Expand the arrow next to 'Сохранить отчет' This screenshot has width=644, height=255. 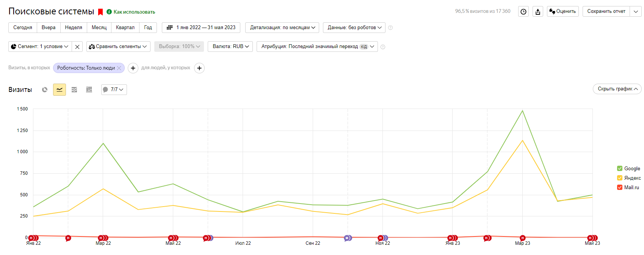tap(636, 11)
